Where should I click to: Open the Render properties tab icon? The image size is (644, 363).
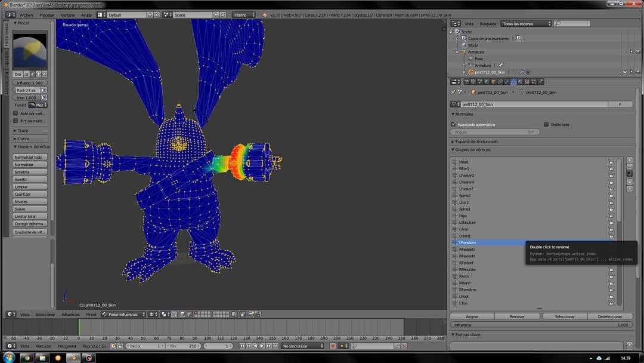(466, 82)
